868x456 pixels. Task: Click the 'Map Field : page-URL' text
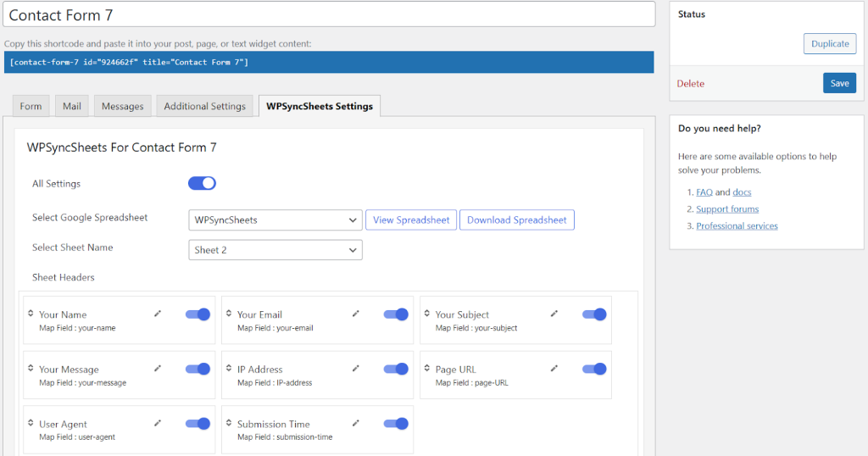coord(471,383)
